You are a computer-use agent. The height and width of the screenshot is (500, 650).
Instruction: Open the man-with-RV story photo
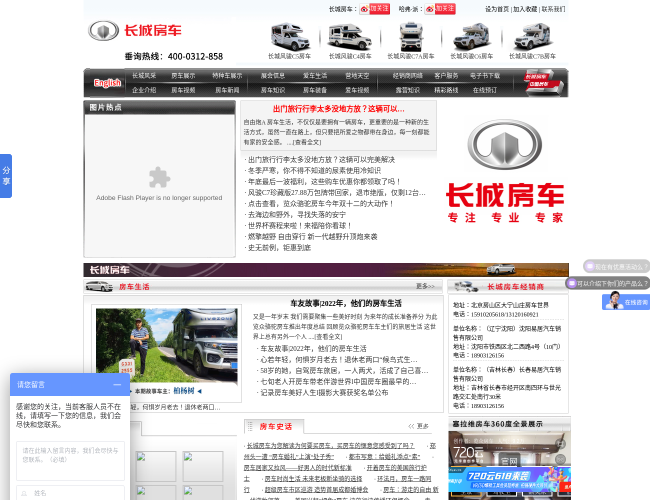(x=167, y=345)
